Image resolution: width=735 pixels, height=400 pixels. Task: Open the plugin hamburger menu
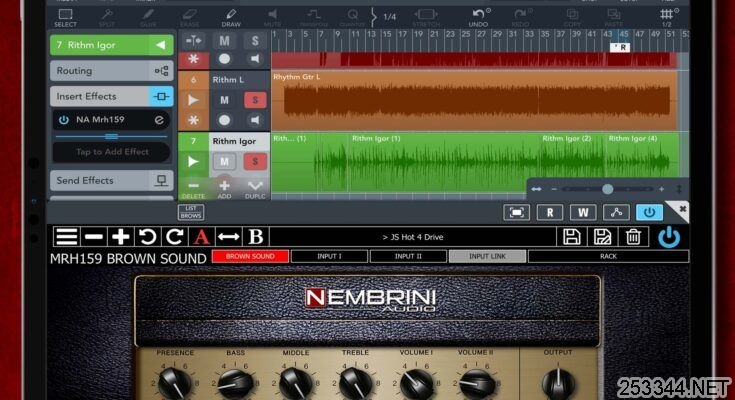pyautogui.click(x=67, y=237)
